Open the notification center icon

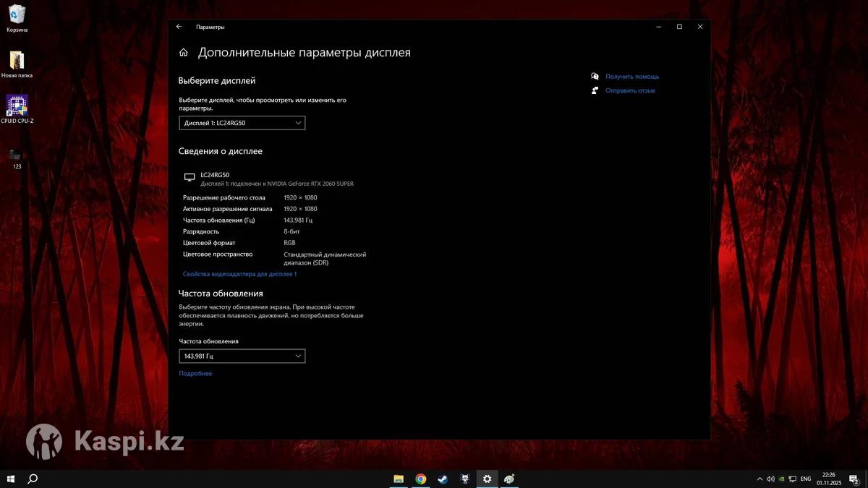[854, 479]
